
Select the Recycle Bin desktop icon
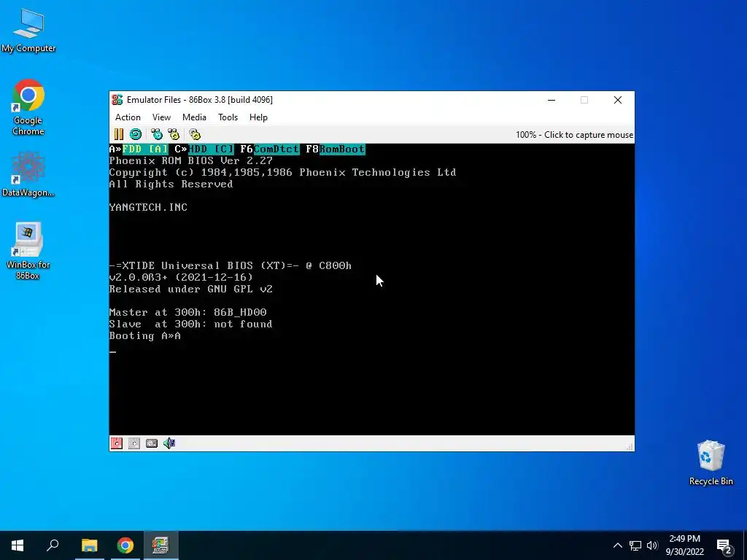711,463
